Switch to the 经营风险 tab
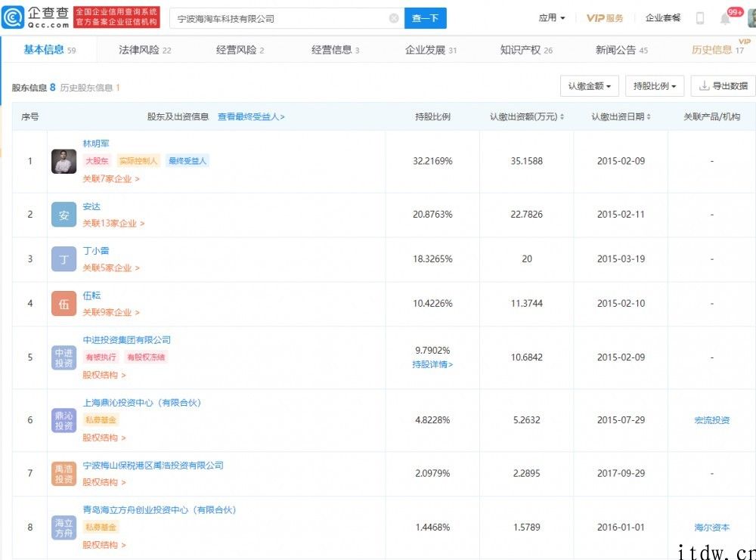Image resolution: width=756 pixels, height=560 pixels. (x=240, y=50)
